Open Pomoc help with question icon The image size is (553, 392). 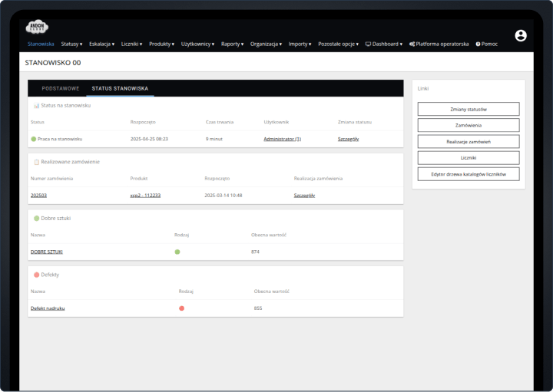487,44
